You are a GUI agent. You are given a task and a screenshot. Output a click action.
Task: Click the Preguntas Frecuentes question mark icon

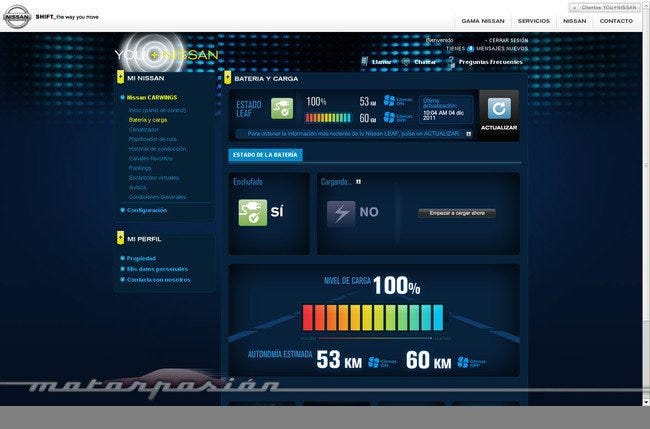coord(451,62)
